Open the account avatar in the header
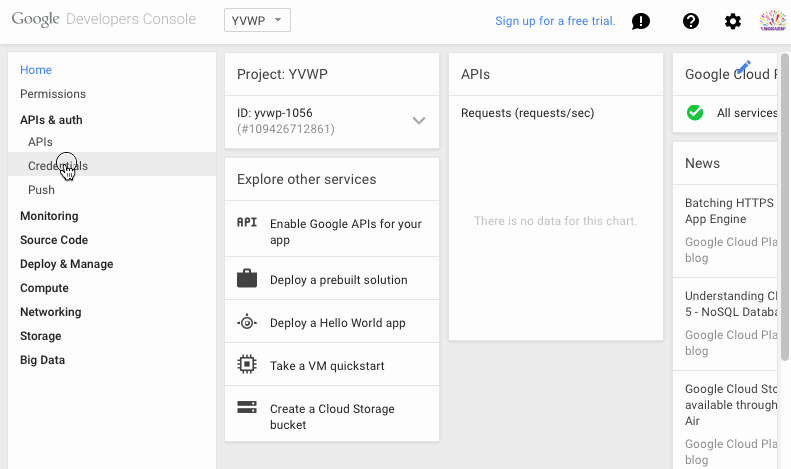The image size is (791, 469). pos(772,21)
